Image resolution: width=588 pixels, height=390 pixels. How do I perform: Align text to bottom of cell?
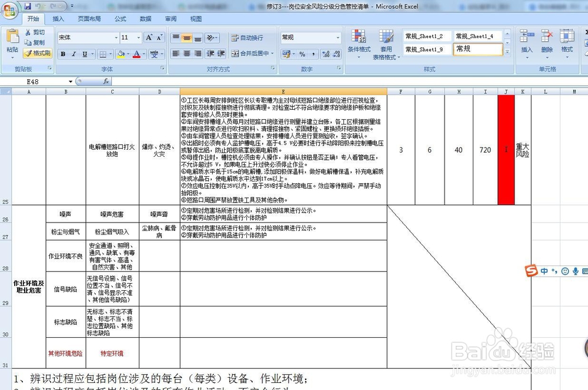click(x=198, y=38)
